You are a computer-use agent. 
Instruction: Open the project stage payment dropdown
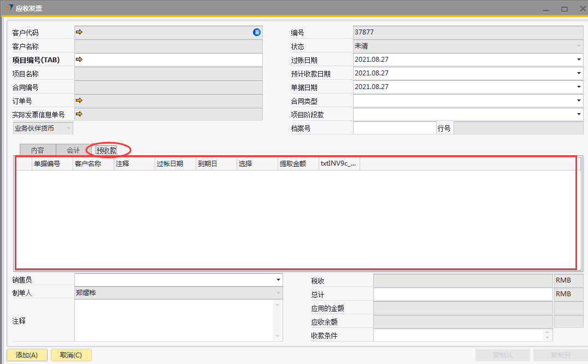tap(579, 114)
